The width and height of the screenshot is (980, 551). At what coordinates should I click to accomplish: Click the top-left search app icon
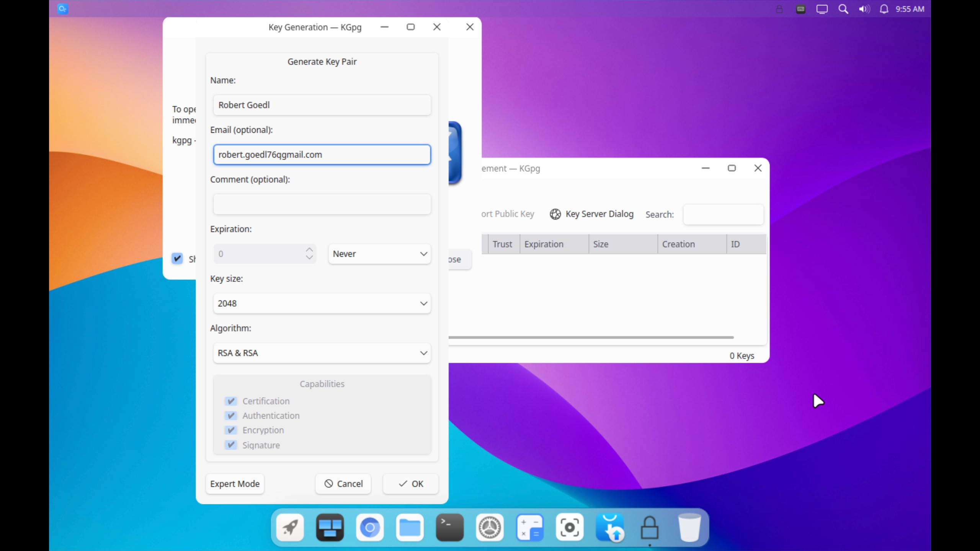[63, 9]
